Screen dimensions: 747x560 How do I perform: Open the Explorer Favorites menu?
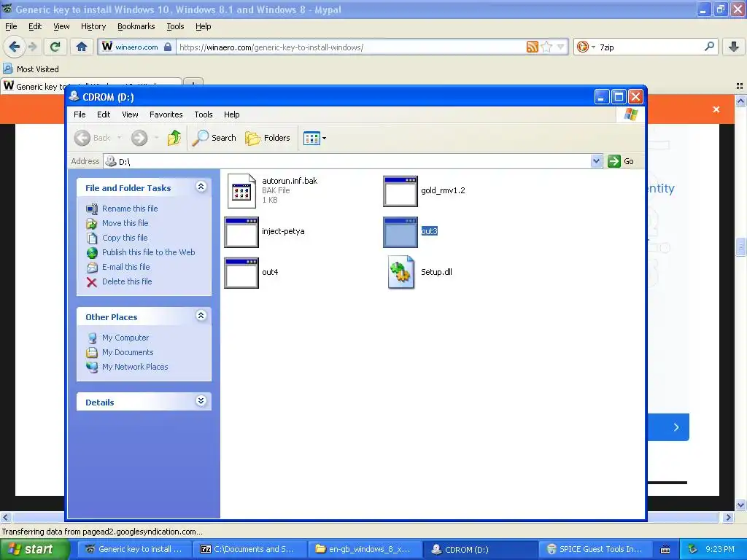click(x=166, y=114)
